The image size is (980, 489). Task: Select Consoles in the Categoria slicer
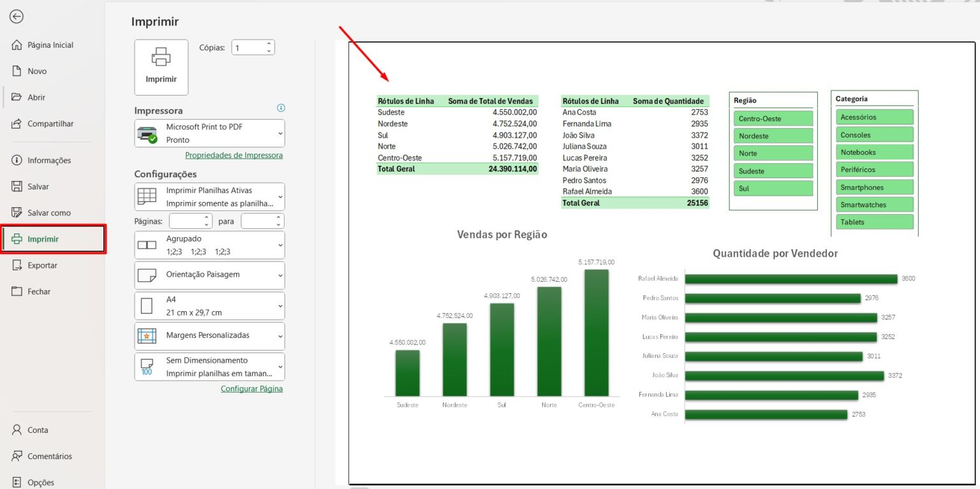click(x=874, y=135)
